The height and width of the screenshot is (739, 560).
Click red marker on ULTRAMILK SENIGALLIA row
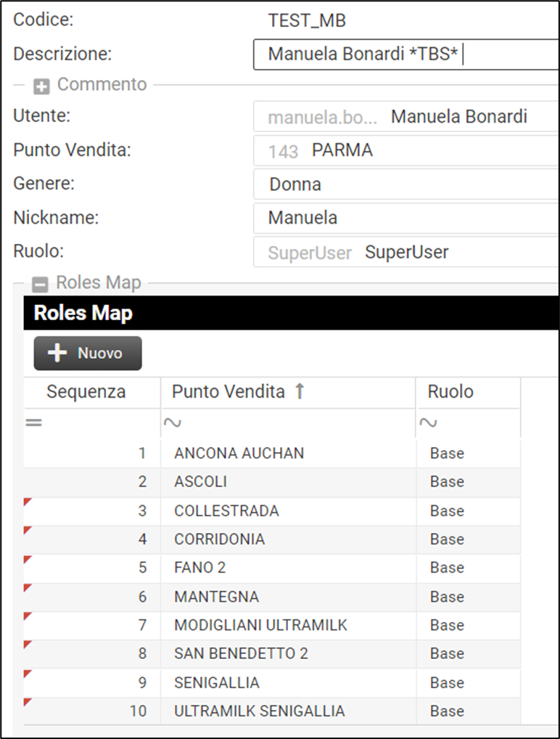[28, 702]
